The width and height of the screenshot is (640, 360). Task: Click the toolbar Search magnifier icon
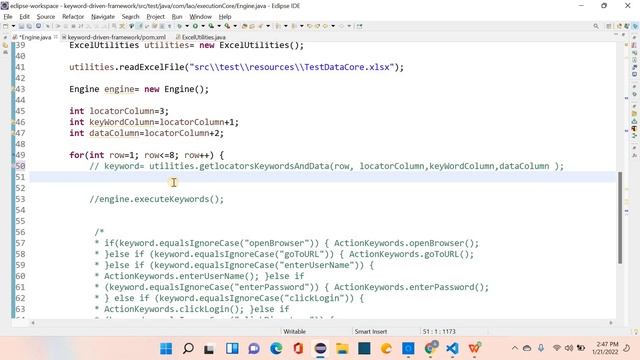(x=596, y=26)
